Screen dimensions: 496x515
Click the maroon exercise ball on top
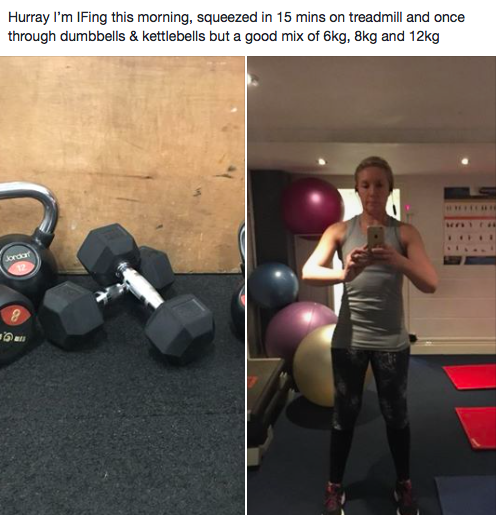point(312,206)
